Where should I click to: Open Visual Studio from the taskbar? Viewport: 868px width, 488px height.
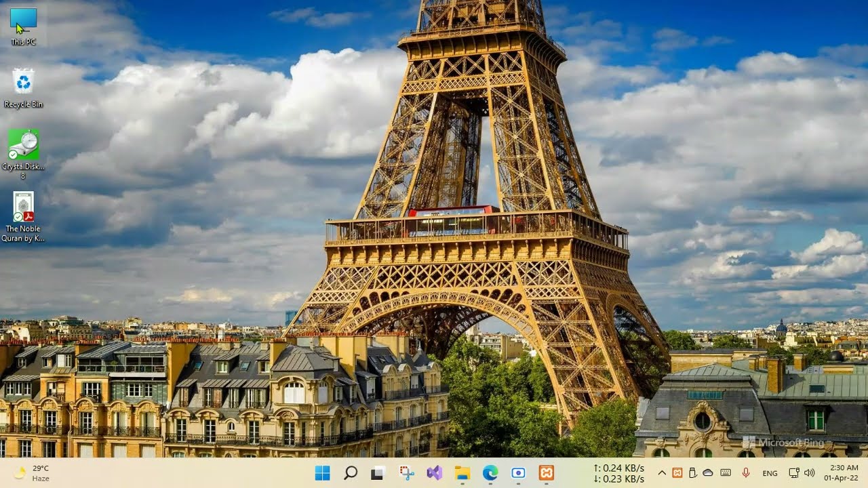click(435, 473)
